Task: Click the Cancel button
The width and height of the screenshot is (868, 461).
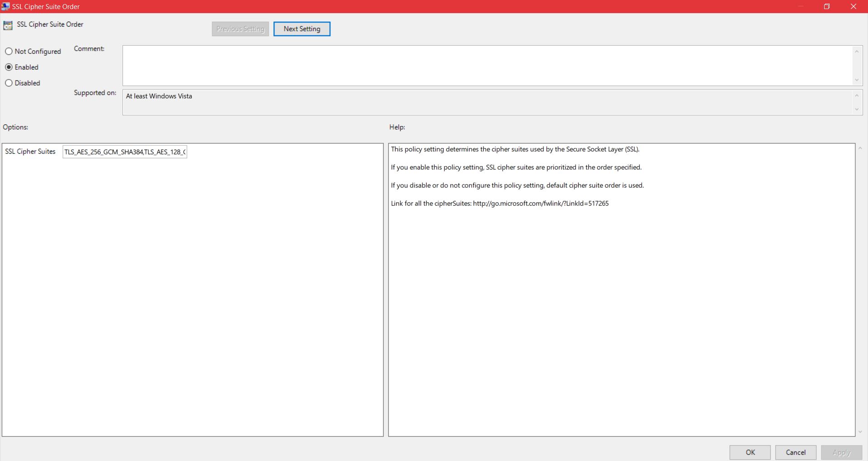Action: click(x=796, y=452)
